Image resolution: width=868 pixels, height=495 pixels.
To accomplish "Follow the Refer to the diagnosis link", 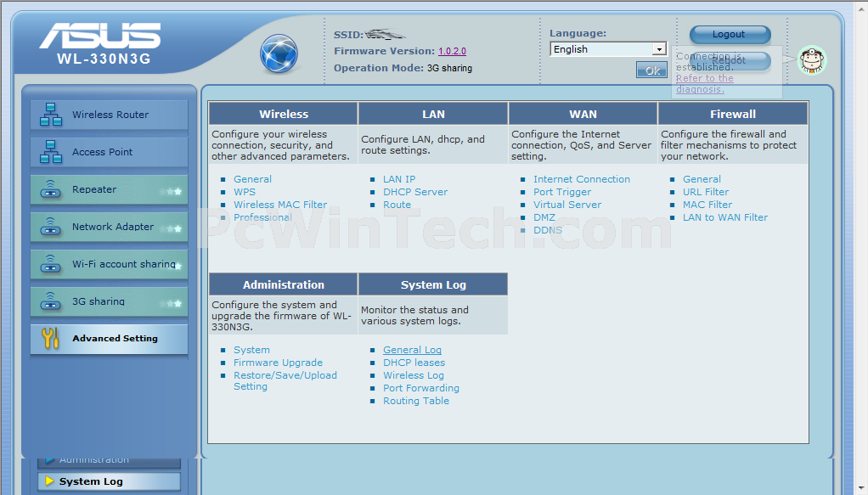I will coord(704,83).
